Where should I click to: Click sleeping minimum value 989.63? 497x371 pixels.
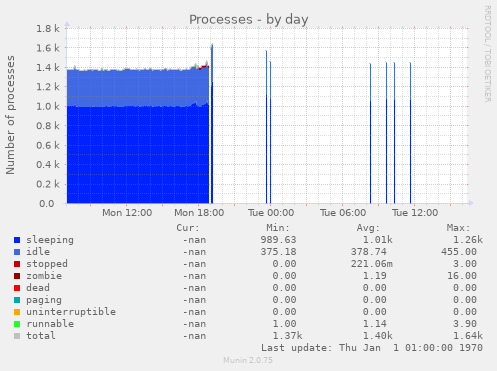pos(278,240)
